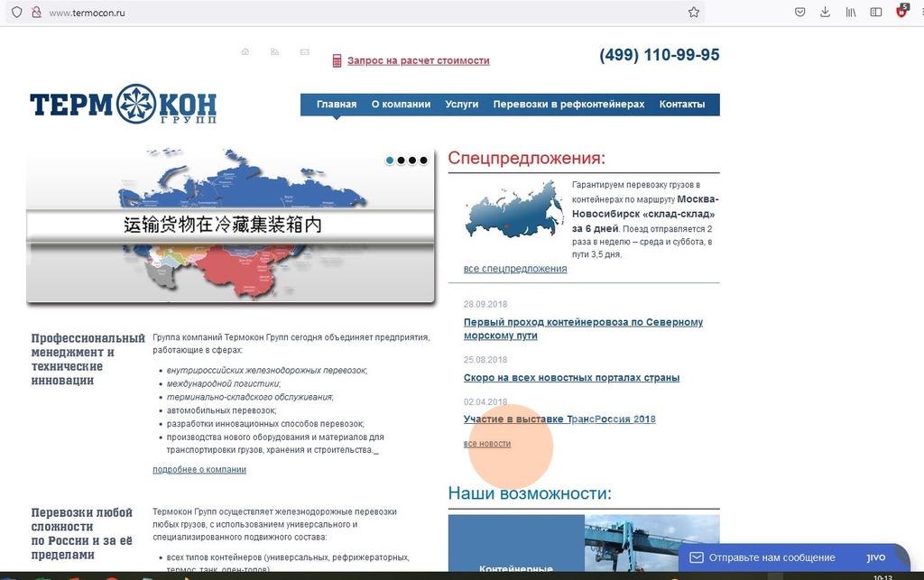Click the news date 25.08.2018
The width and height of the screenshot is (924, 580).
pyautogui.click(x=485, y=360)
